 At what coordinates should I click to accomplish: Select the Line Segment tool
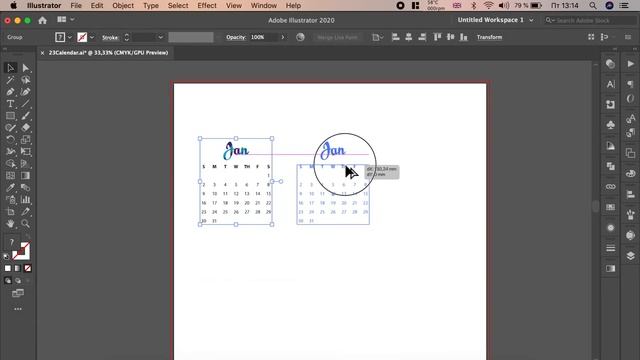25,104
